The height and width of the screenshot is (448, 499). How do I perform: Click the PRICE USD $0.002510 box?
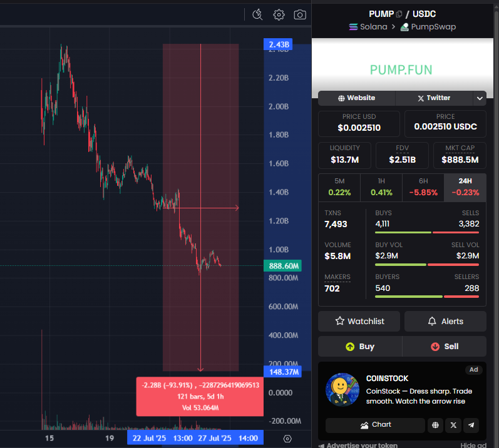tap(359, 123)
